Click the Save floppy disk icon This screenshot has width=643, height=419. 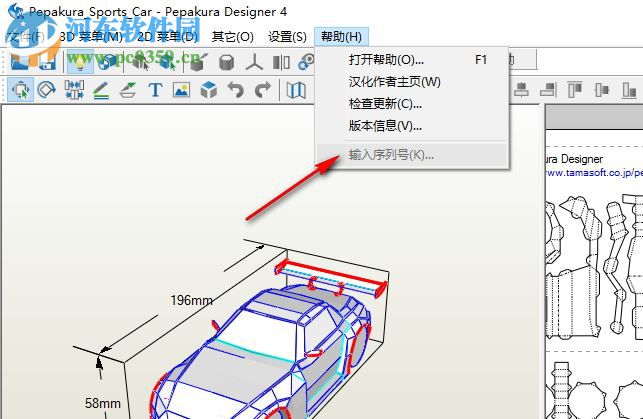[48, 62]
